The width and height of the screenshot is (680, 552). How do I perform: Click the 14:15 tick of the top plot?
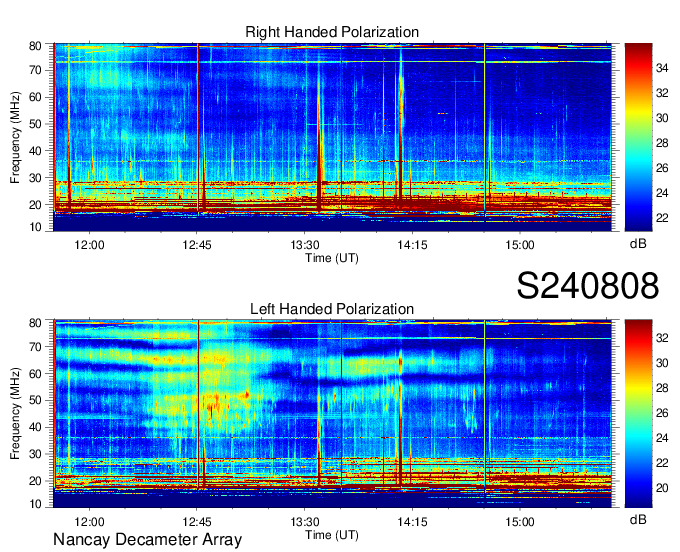coord(412,245)
